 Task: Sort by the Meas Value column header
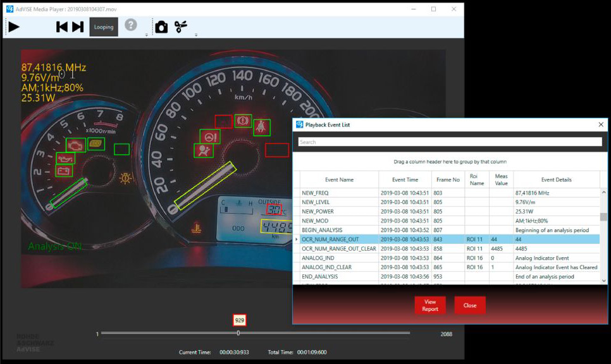(502, 179)
